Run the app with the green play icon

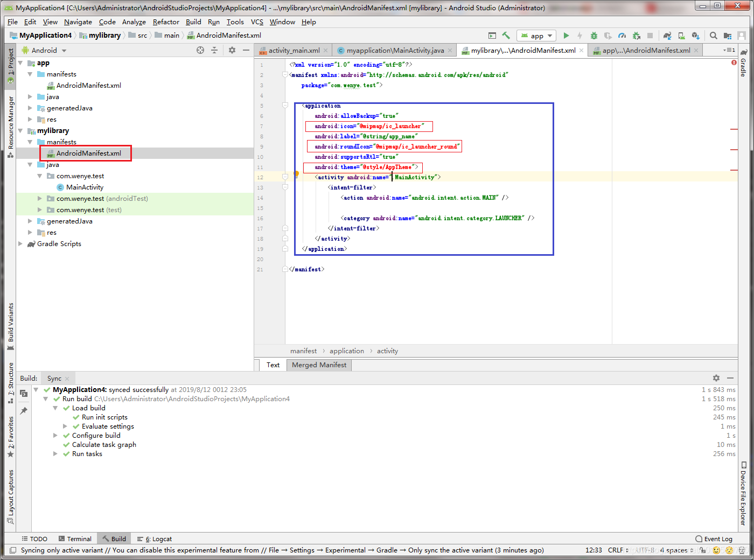tap(566, 36)
